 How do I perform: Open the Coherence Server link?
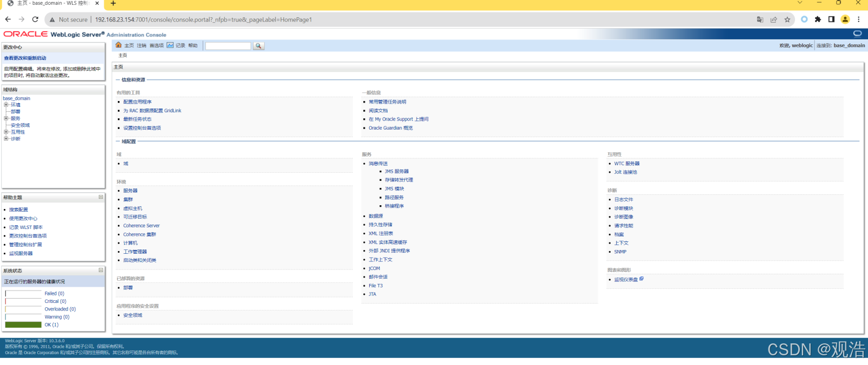point(142,226)
